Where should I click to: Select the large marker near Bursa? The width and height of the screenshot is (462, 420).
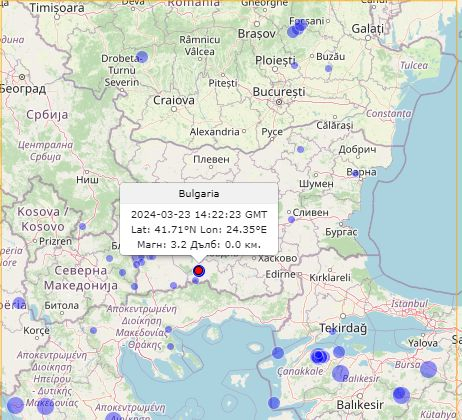tap(428, 369)
